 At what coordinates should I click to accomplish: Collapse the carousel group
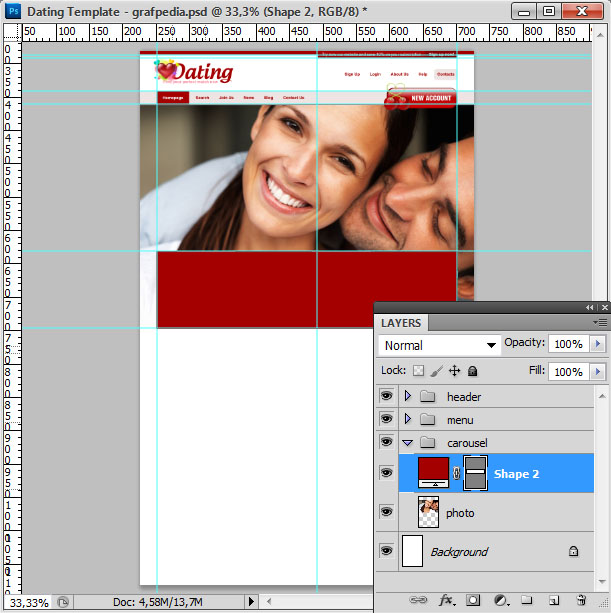pyautogui.click(x=407, y=443)
